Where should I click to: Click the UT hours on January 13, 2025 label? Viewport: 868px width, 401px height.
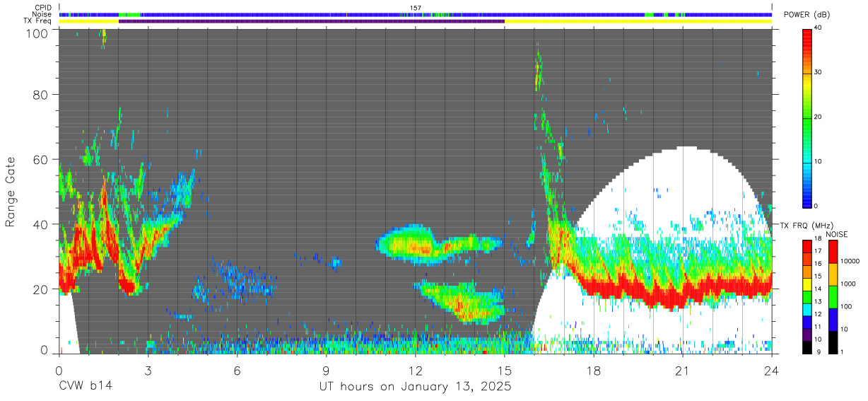pyautogui.click(x=415, y=387)
